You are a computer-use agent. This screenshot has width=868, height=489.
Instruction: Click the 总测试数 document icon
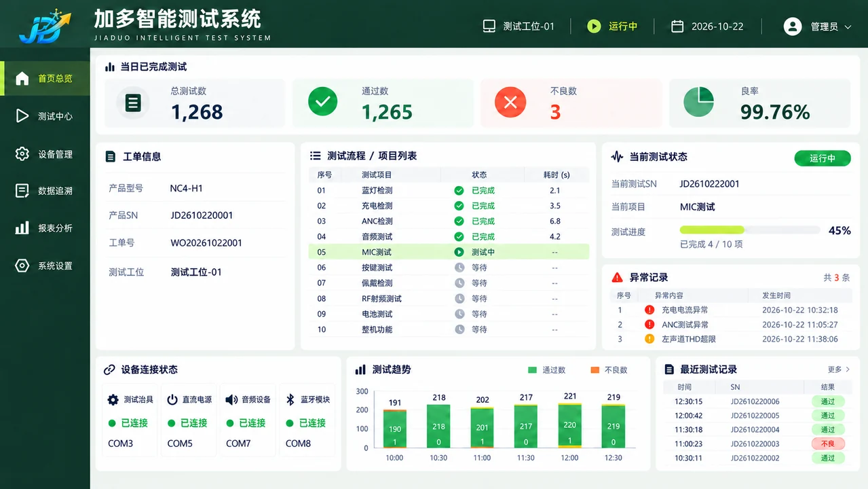133,103
